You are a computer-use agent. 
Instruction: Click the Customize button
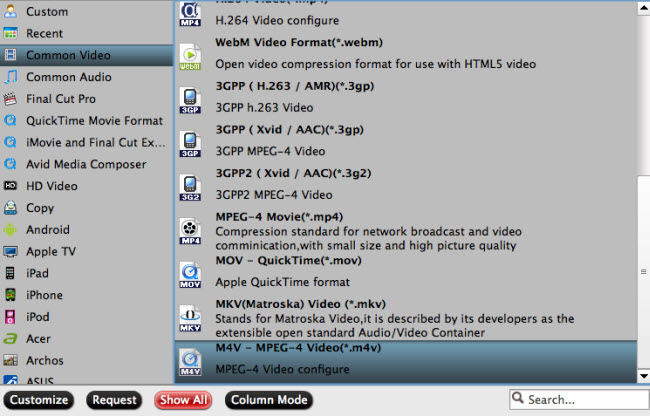pos(39,400)
